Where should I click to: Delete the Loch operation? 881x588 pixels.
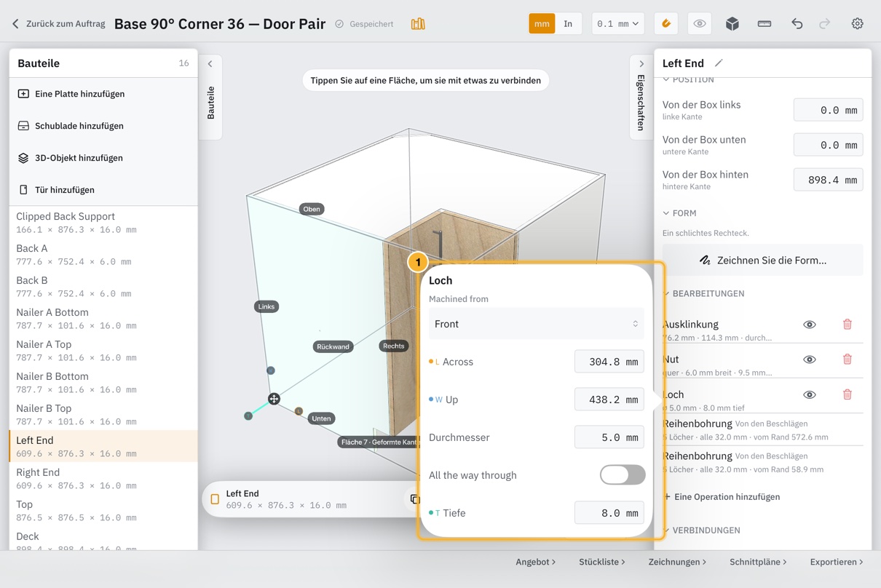tap(848, 394)
